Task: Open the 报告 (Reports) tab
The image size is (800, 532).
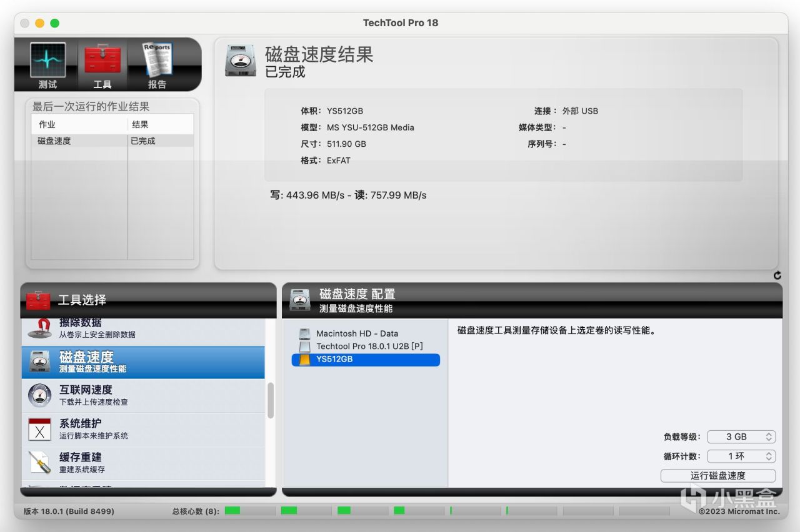Action: pos(157,66)
